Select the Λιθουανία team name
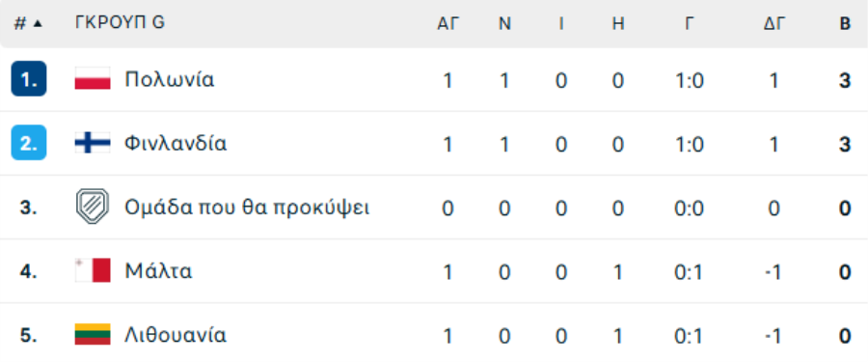The width and height of the screenshot is (868, 362). pos(176,335)
